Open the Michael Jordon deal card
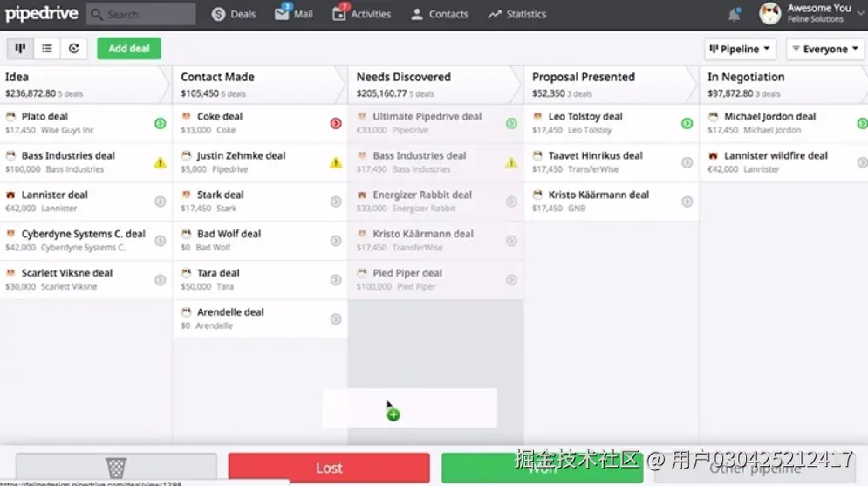 [x=784, y=123]
